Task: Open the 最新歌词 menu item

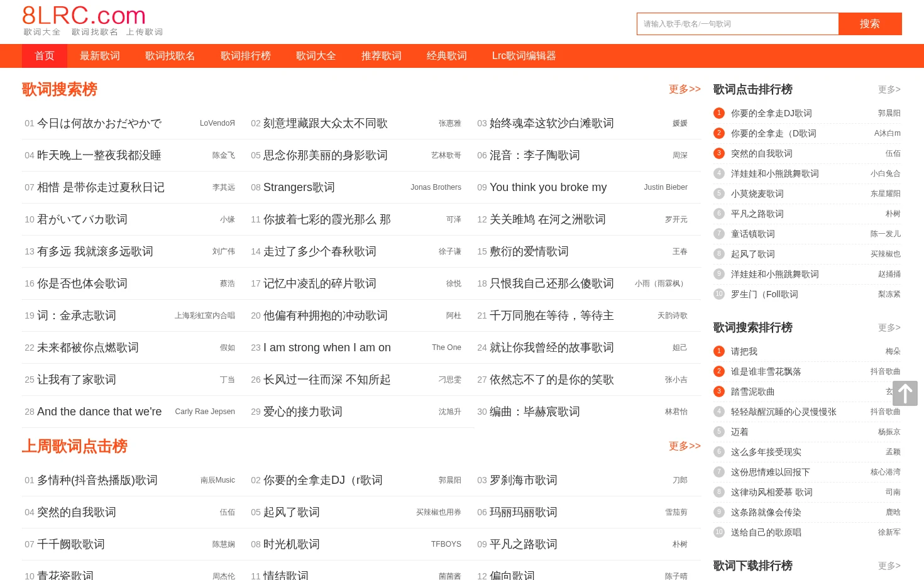Action: pyautogui.click(x=100, y=56)
